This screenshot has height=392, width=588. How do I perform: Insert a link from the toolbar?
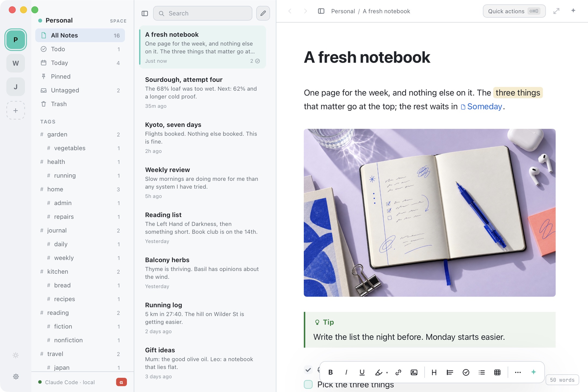(398, 372)
